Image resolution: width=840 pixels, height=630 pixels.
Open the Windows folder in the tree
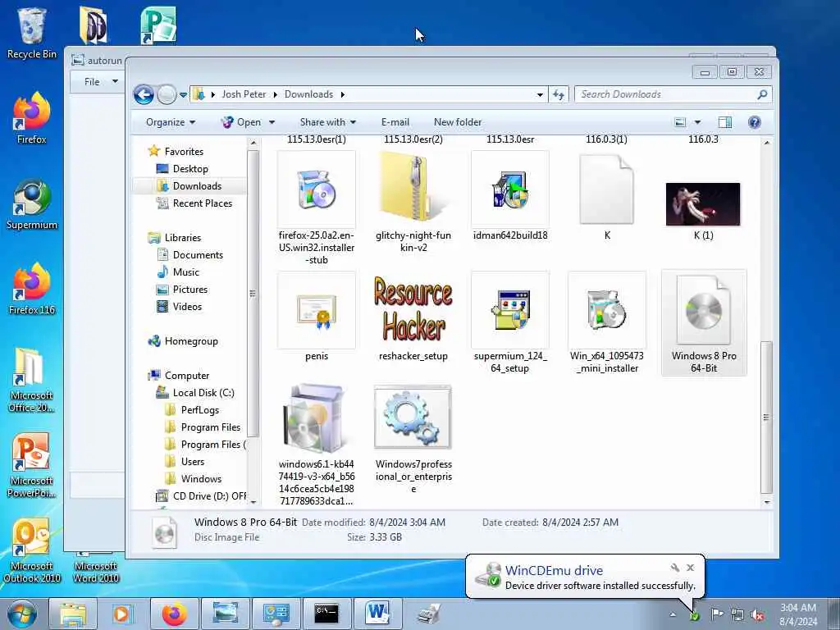point(201,478)
